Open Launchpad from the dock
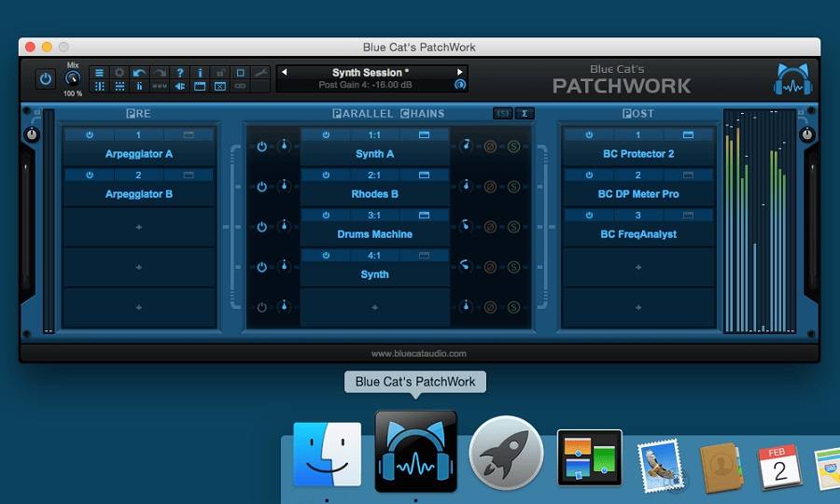Image resolution: width=840 pixels, height=504 pixels. [x=506, y=453]
